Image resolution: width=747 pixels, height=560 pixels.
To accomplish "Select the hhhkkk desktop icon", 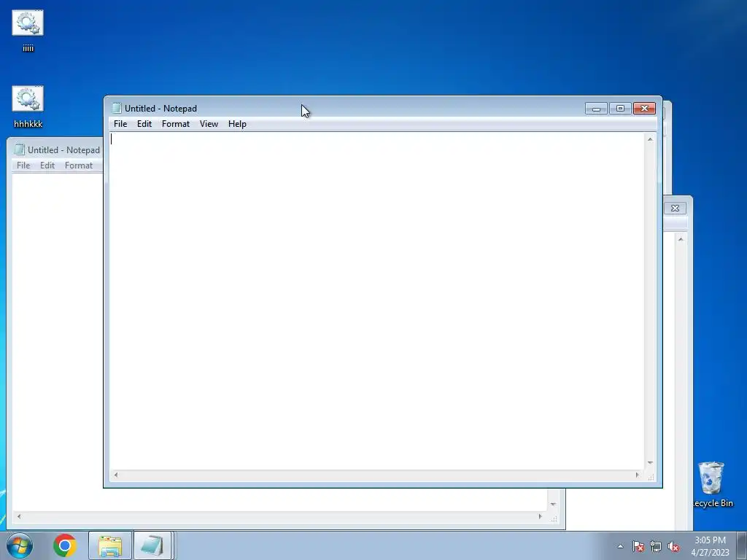I will pos(28,106).
